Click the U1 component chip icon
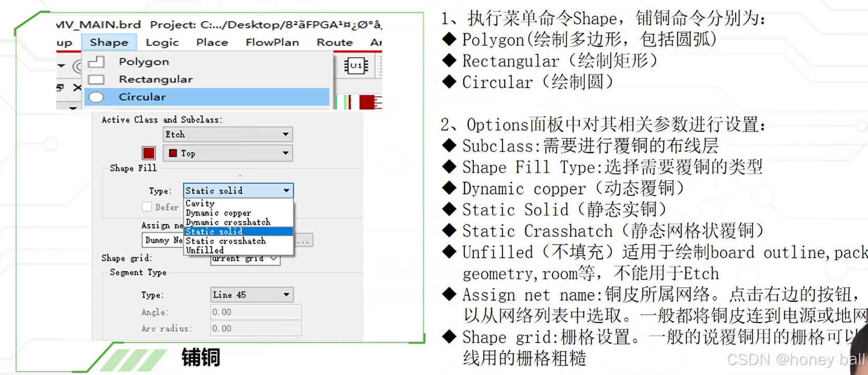 point(356,66)
